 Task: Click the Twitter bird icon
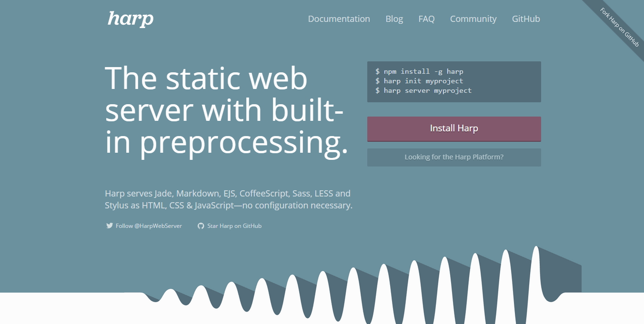[x=110, y=226]
